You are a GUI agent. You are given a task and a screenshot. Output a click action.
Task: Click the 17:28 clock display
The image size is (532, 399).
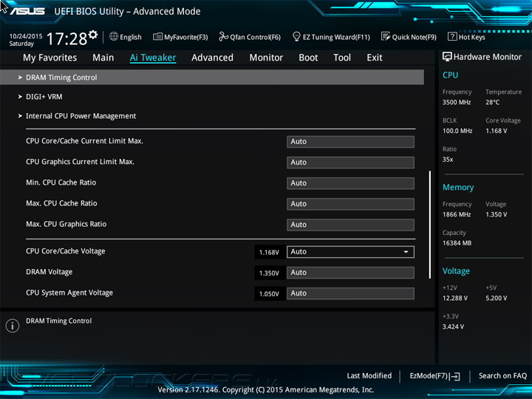click(66, 38)
